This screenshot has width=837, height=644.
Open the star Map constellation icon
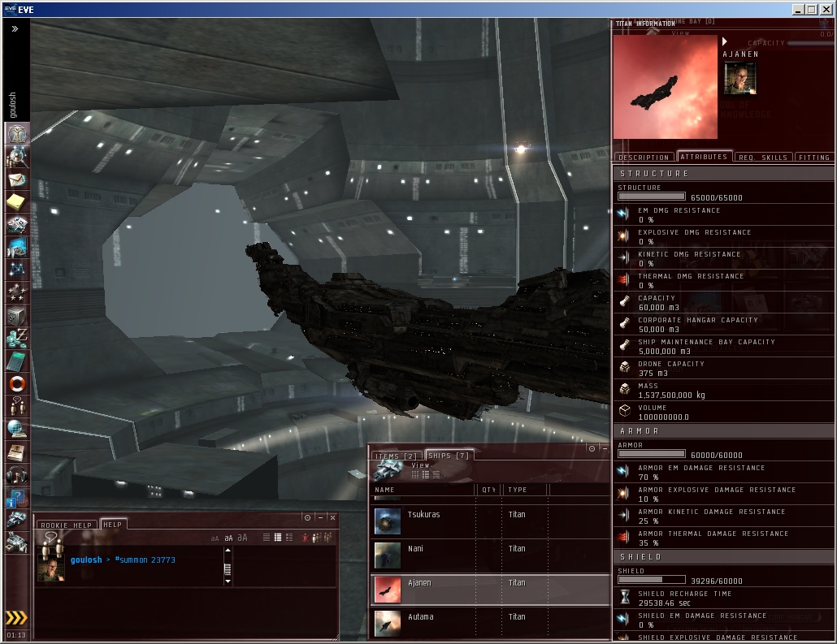(16, 270)
